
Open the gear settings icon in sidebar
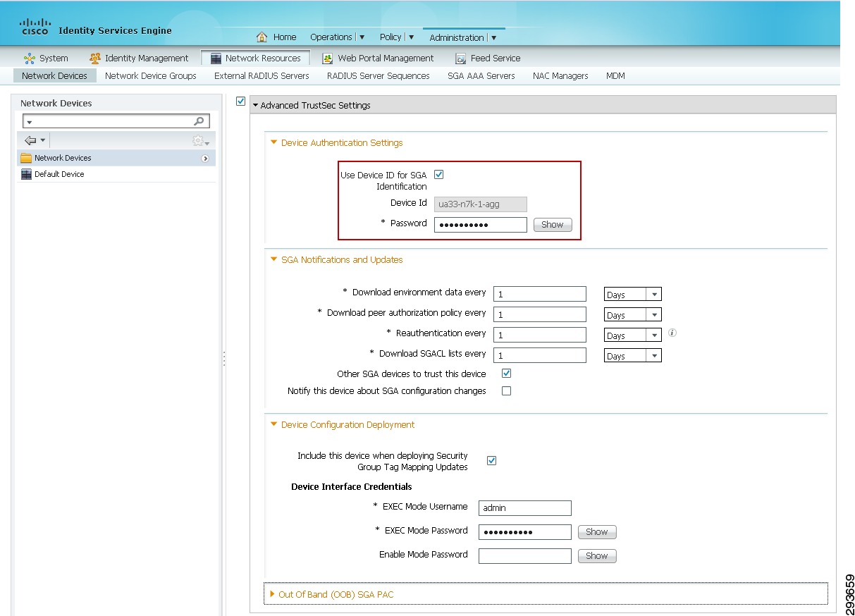(199, 141)
